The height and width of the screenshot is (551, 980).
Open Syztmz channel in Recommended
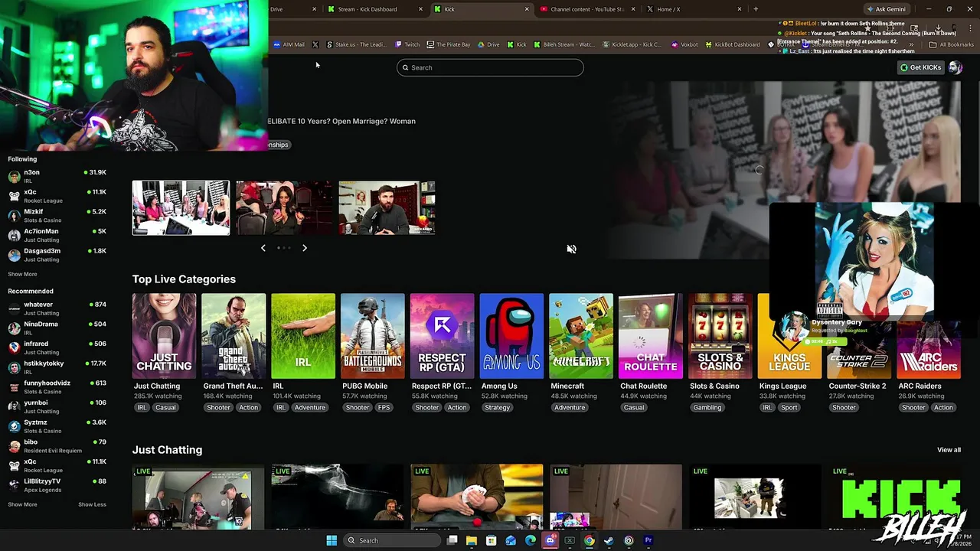coord(57,426)
